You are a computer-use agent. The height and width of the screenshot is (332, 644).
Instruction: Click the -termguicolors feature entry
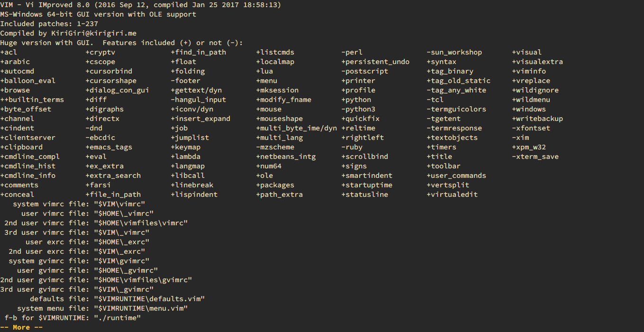click(456, 109)
